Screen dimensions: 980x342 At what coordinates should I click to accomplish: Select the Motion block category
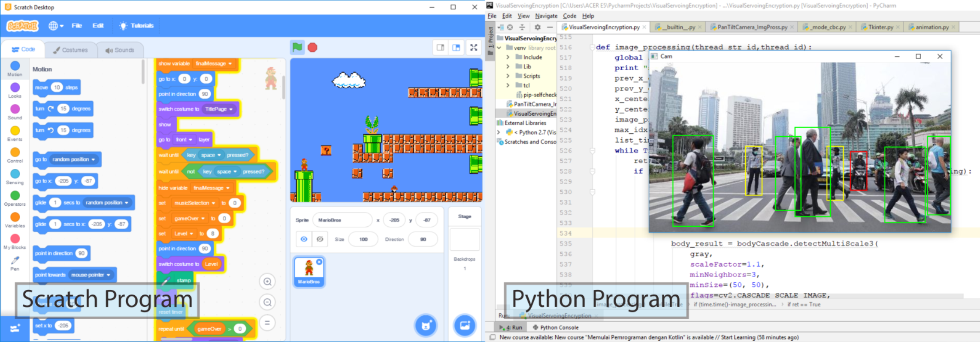(x=15, y=69)
